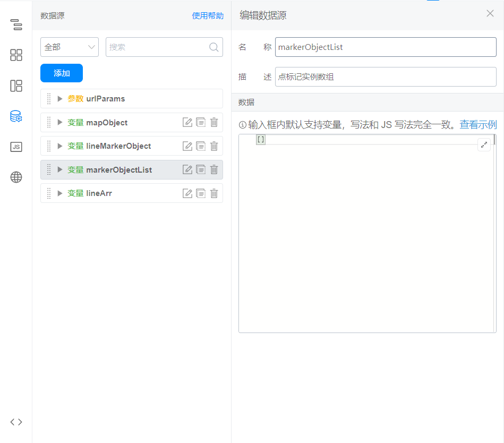Viewport: 504px width, 443px height.
Task: Delete the lineMarkerObject variable
Action: pos(214,146)
